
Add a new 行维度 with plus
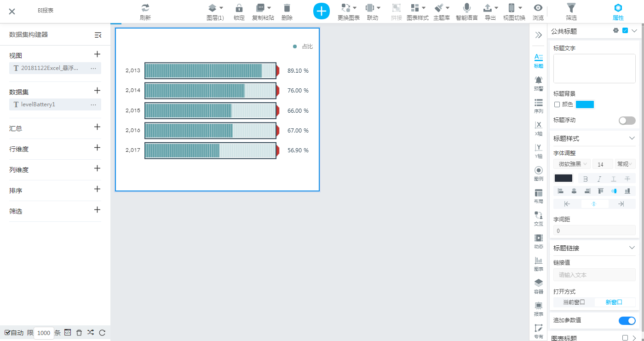pos(97,148)
